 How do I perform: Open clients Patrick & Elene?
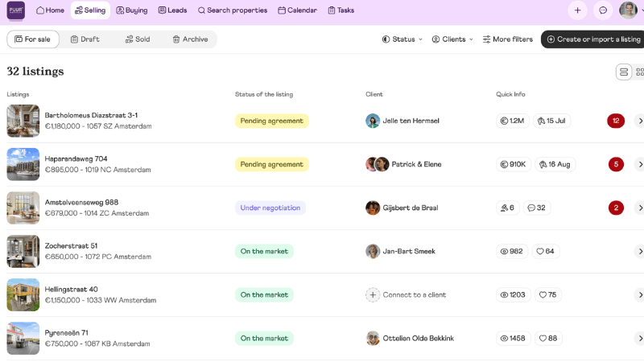coord(403,164)
